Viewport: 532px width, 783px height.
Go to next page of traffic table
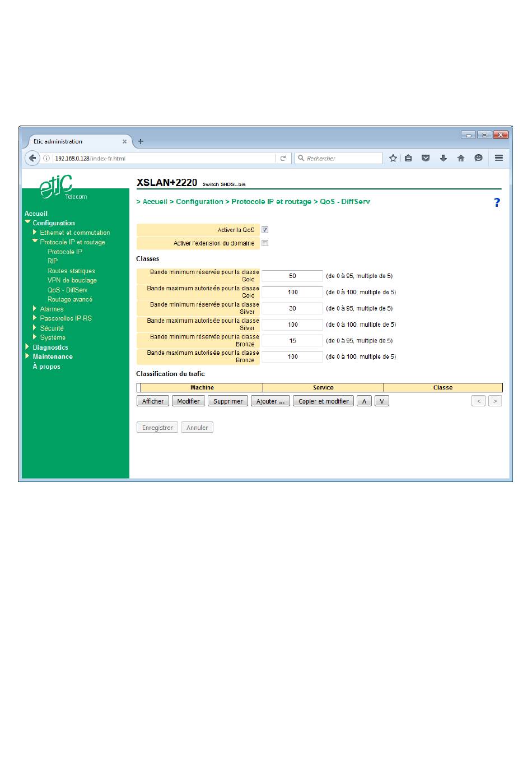click(495, 401)
